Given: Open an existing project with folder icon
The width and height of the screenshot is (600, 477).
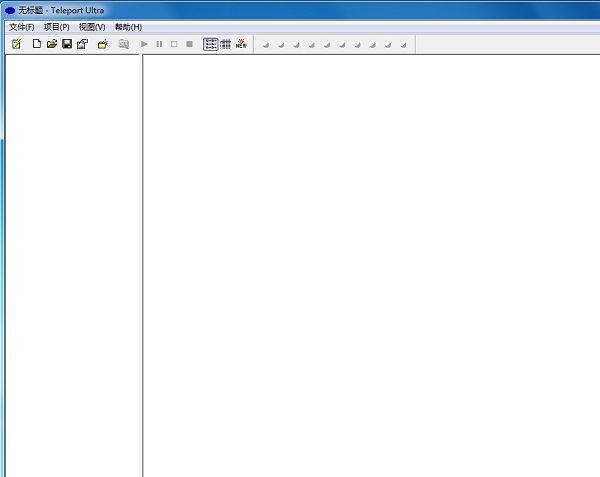Looking at the screenshot, I should [52, 44].
